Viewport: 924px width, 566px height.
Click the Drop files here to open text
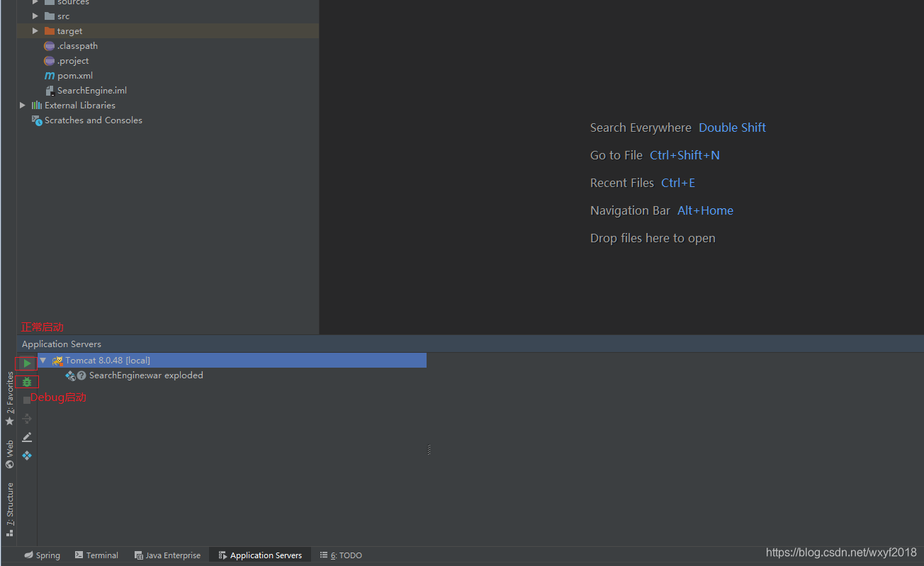(x=653, y=238)
